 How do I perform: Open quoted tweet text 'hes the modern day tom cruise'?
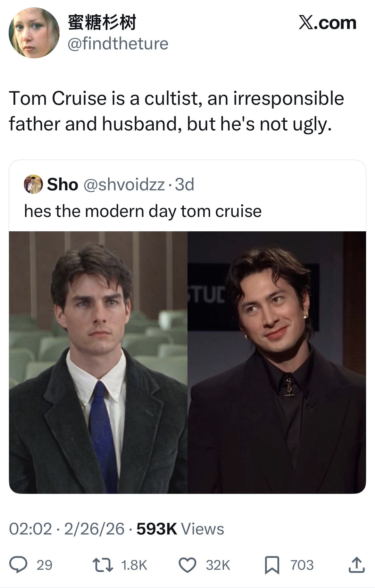coord(143,211)
